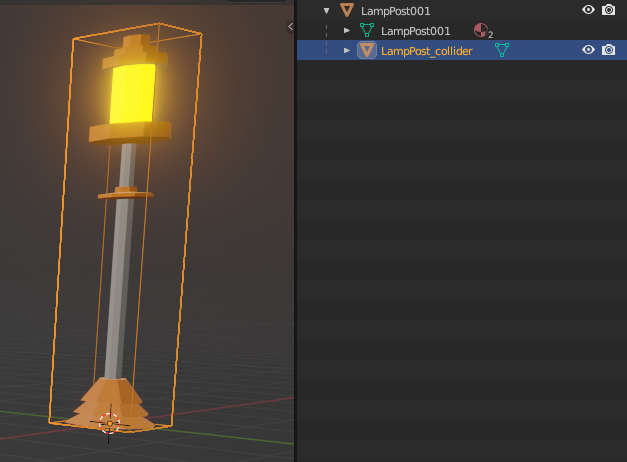Click the mesh data icon after LampPost_collider

point(502,50)
